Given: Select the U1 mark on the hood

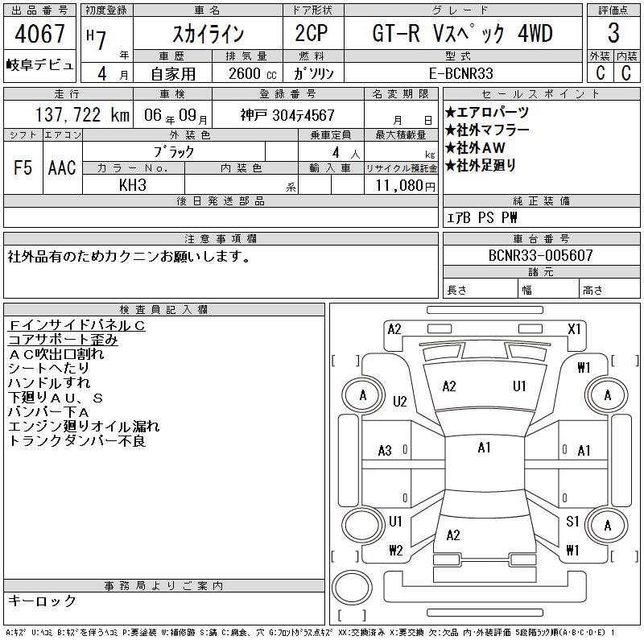Looking at the screenshot, I should pos(519,386).
